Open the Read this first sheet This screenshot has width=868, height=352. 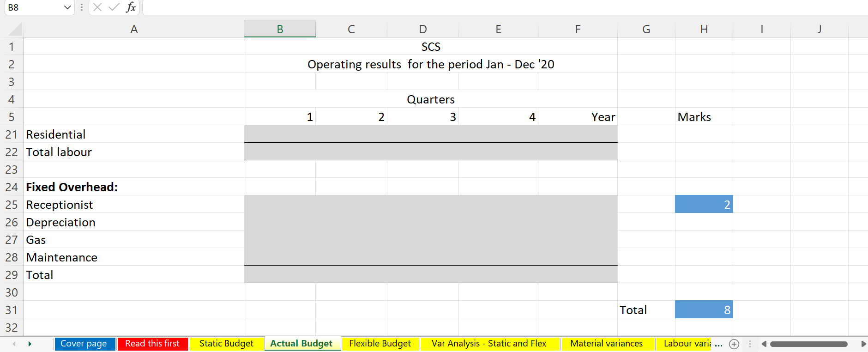tap(152, 344)
